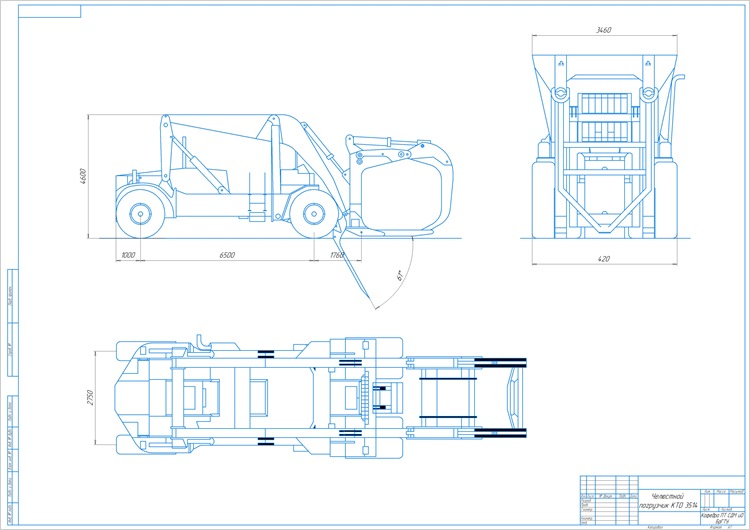
Task: Select the 2750 track width dimension
Action: (x=90, y=398)
